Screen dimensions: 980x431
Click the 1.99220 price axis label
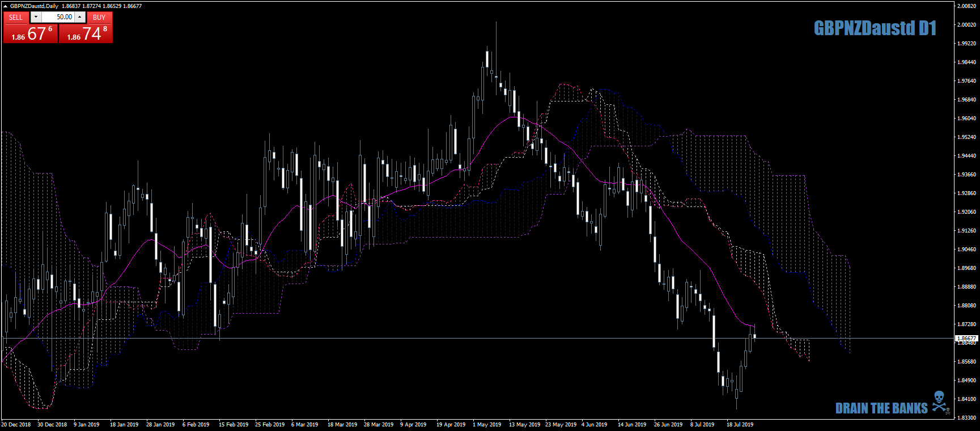[966, 43]
